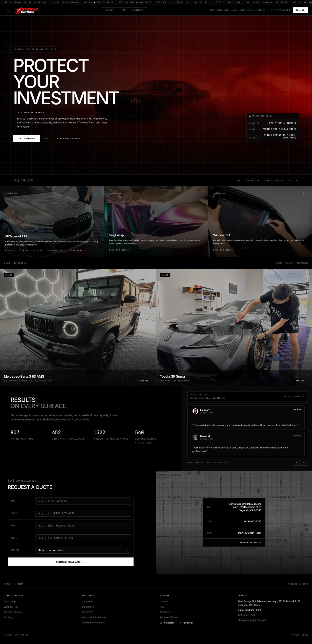
Task: Open Stealth PPF footer link
Action: pos(88,607)
